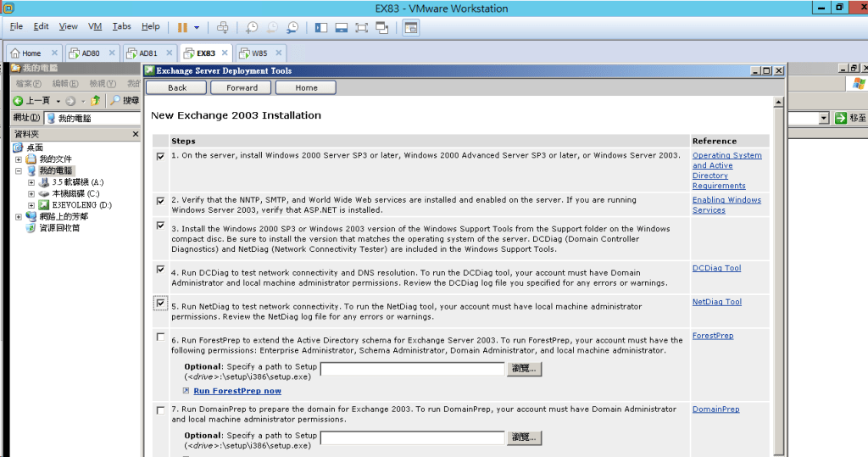Take a snapshot using the clock-plus icon
The width and height of the screenshot is (868, 457).
click(252, 27)
